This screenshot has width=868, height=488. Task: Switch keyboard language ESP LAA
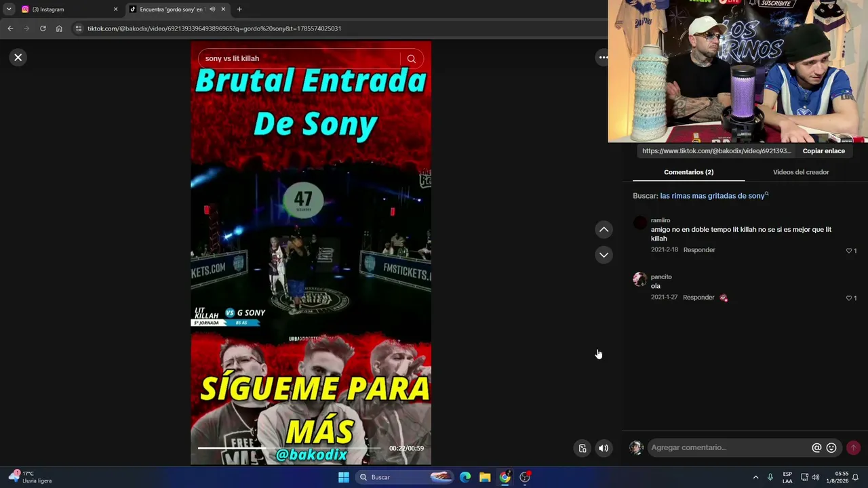pos(787,477)
